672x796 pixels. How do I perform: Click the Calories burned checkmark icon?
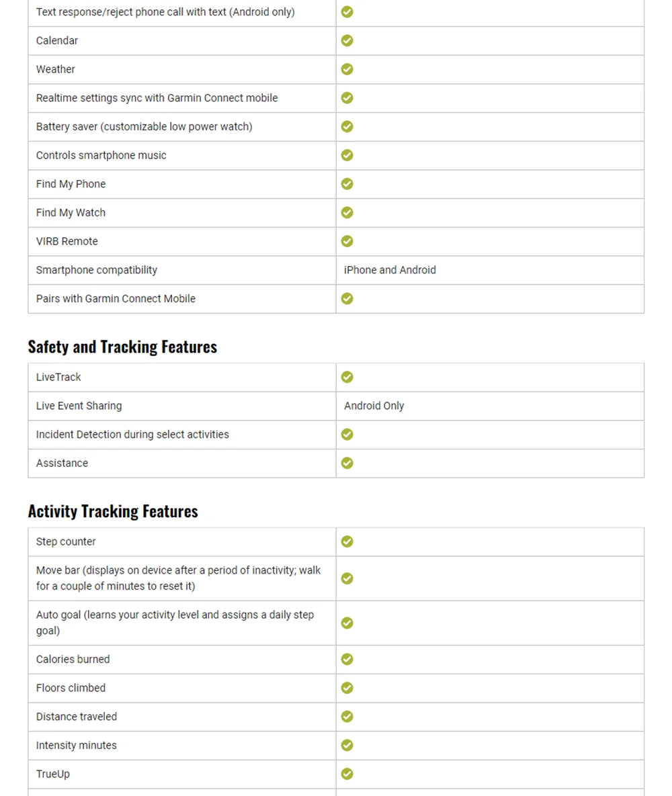pos(347,659)
